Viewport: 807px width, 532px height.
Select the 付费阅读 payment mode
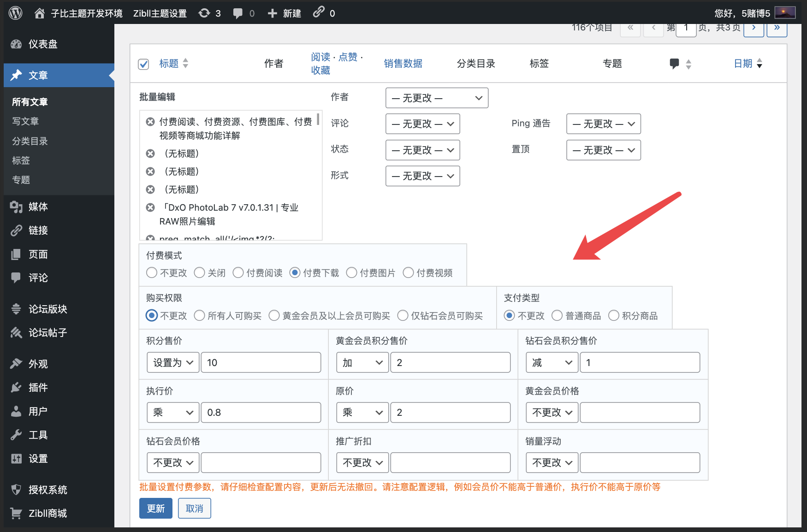tap(238, 272)
